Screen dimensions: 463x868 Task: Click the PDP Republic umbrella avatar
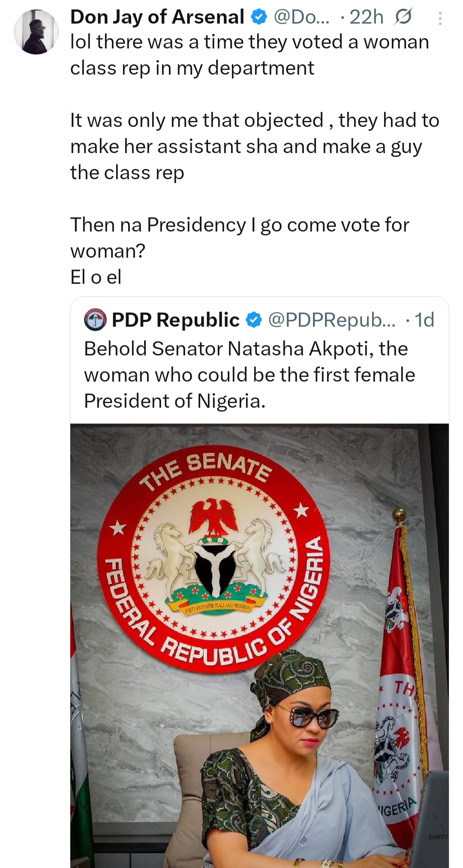click(x=95, y=320)
